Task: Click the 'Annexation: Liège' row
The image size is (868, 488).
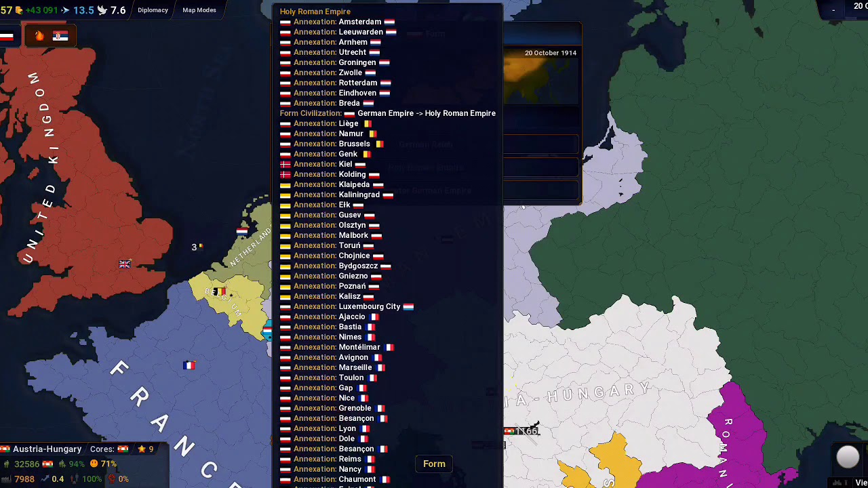Action: [326, 123]
